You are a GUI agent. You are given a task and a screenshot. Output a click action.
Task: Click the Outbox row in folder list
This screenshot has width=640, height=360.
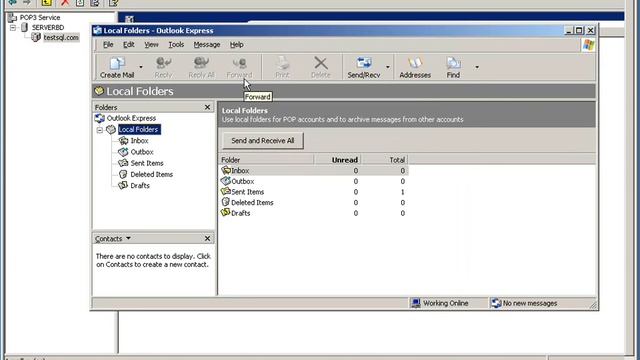click(313, 181)
